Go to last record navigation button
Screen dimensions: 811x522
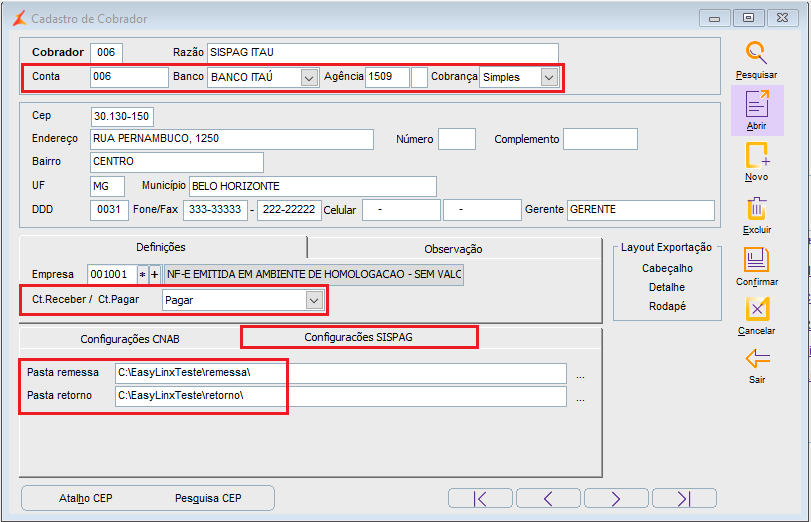pos(684,499)
